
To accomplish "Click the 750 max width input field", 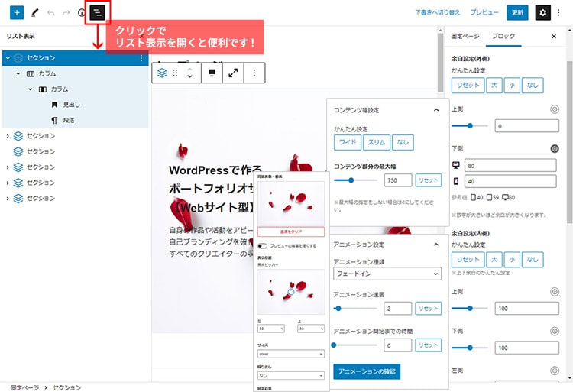I will tap(398, 180).
